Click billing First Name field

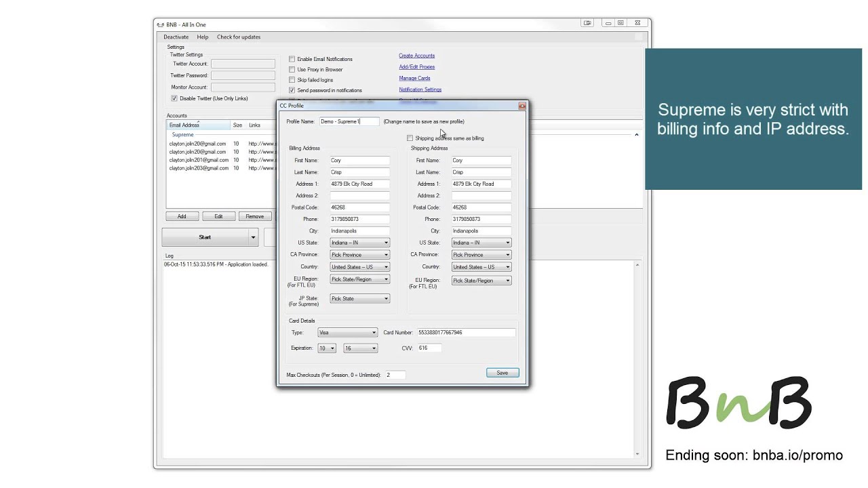[359, 161]
